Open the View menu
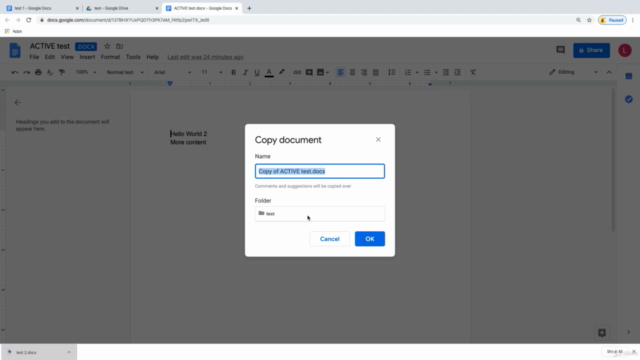 [67, 57]
